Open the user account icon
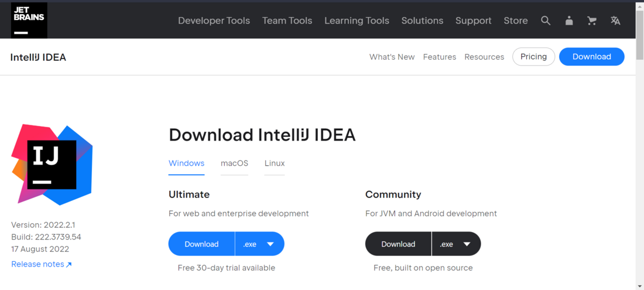Viewport: 644px width, 290px height. coord(569,21)
